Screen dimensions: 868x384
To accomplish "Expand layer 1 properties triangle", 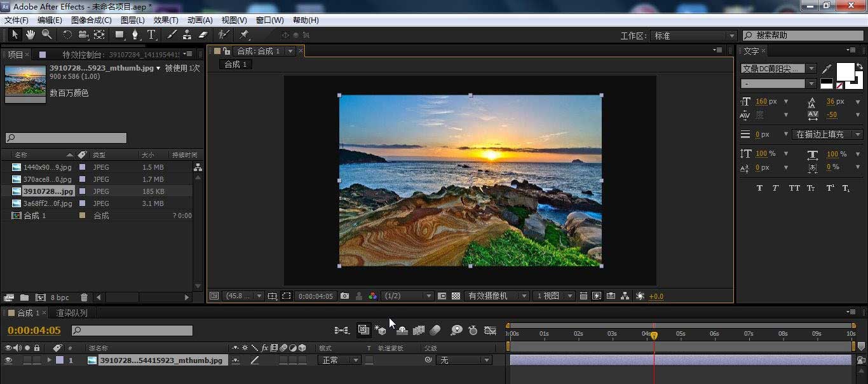I will click(49, 360).
